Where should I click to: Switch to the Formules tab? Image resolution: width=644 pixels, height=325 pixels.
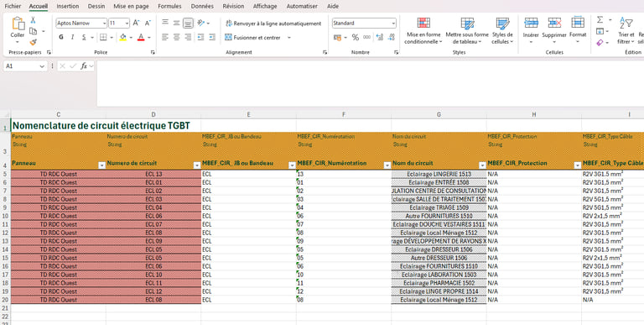pos(169,6)
